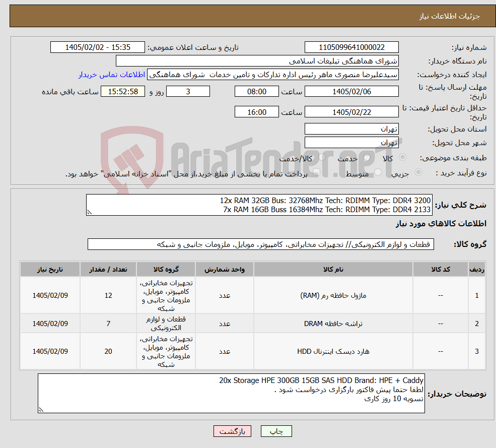
Task: Click unit عدد in the HDD row
Action: click(x=224, y=351)
